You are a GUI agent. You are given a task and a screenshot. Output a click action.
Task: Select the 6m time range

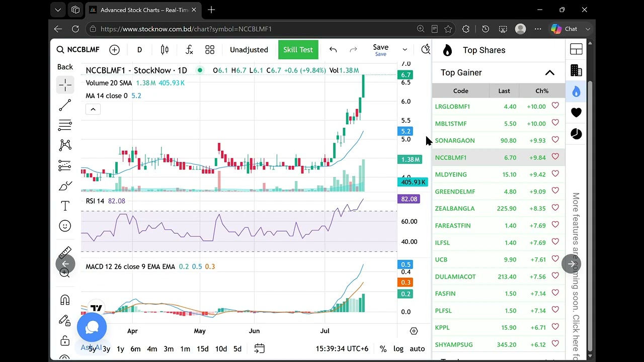point(135,349)
